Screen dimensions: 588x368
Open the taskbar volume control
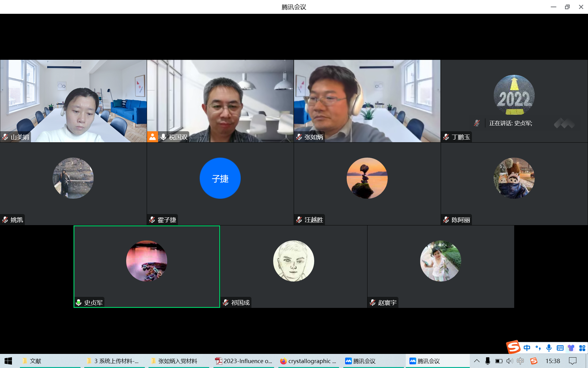(x=509, y=361)
